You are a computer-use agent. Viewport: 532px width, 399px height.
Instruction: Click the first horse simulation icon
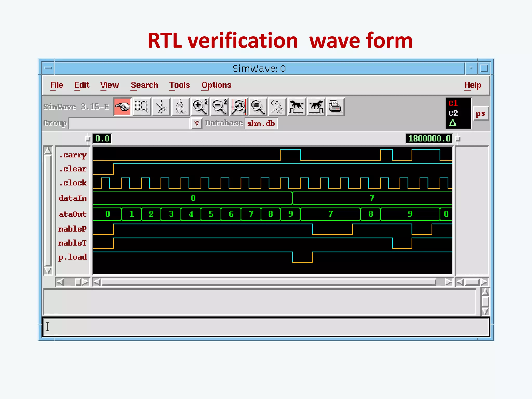coord(296,107)
